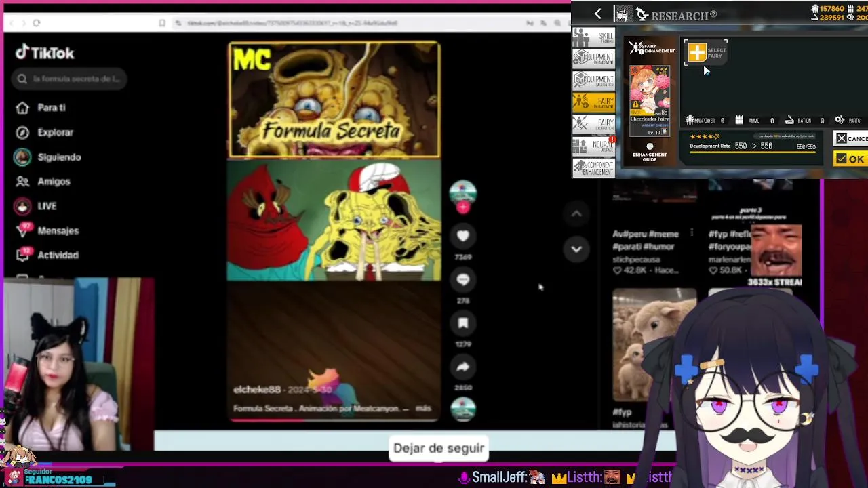
Task: Save video with the bookmark icon
Action: point(463,323)
